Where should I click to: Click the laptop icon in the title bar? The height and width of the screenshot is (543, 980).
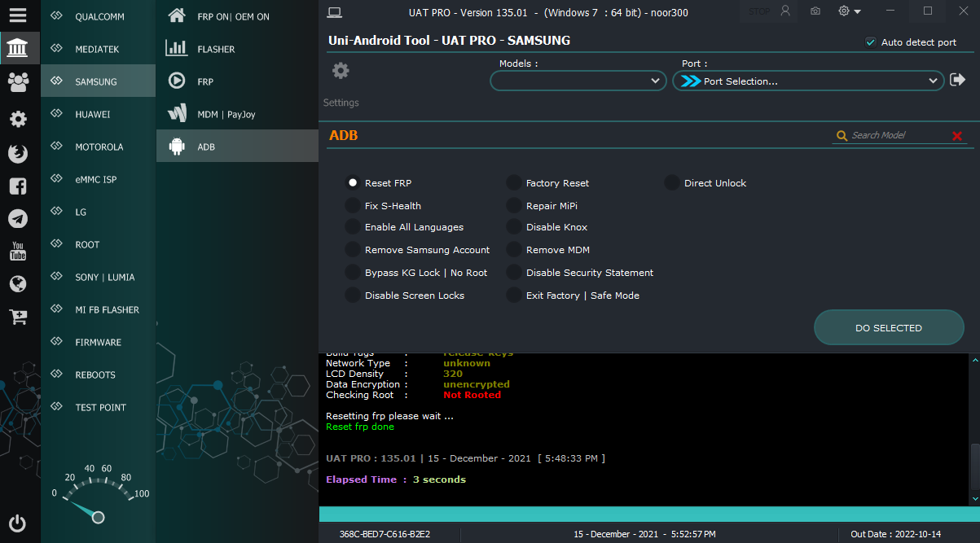(x=333, y=11)
